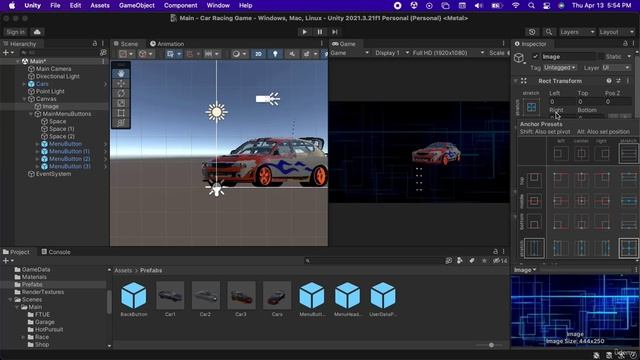Start Play mode with the Play button
The image size is (640, 360).
304,32
